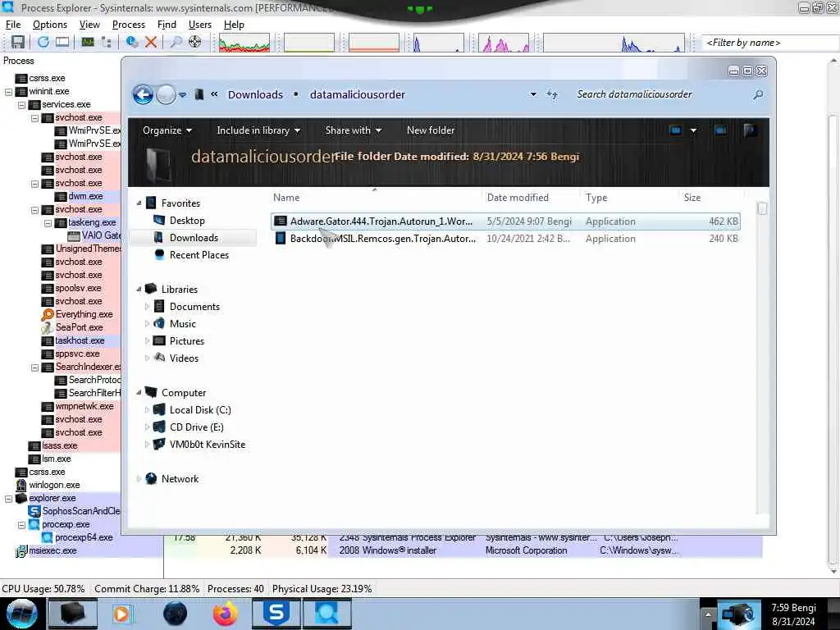Open the Options menu
The height and width of the screenshot is (630, 840).
[x=50, y=25]
